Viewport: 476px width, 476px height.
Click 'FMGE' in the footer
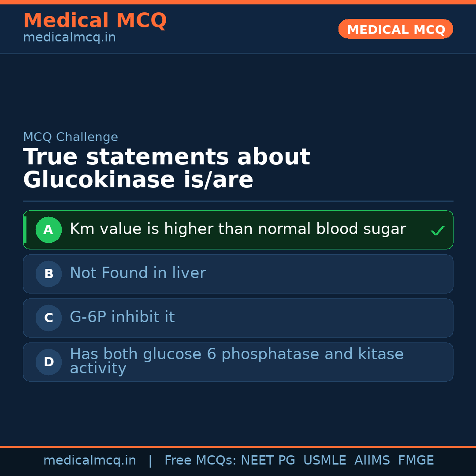[416, 461]
